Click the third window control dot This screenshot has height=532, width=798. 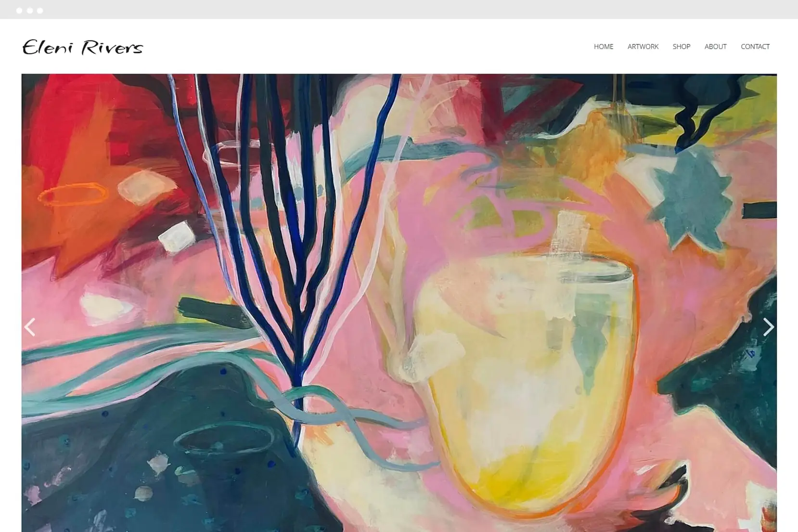tap(40, 11)
